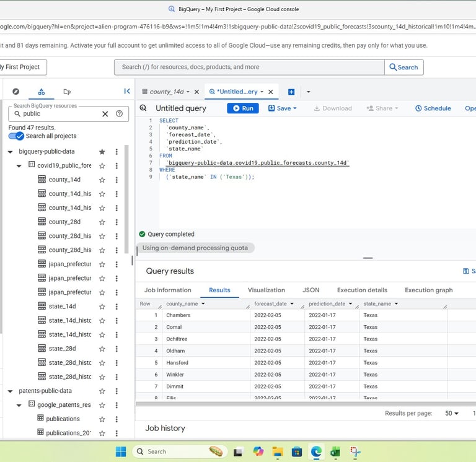Star the state_28d table
The image size is (476, 462).
(x=102, y=349)
